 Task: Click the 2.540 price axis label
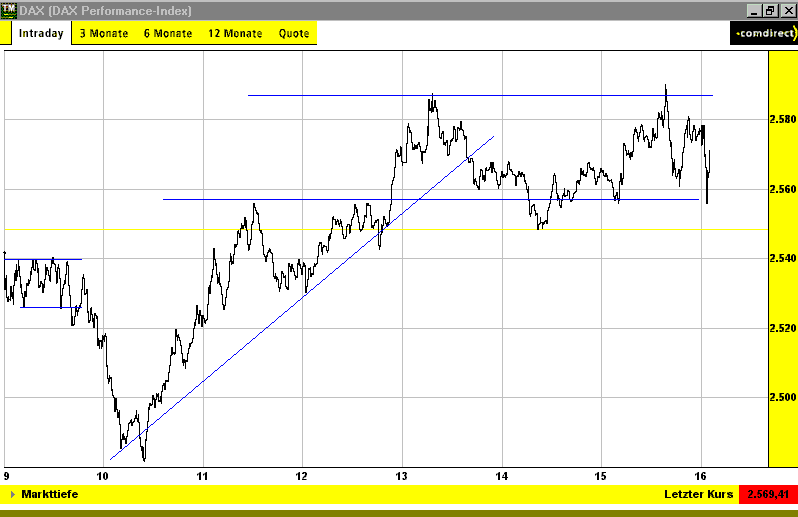(783, 258)
